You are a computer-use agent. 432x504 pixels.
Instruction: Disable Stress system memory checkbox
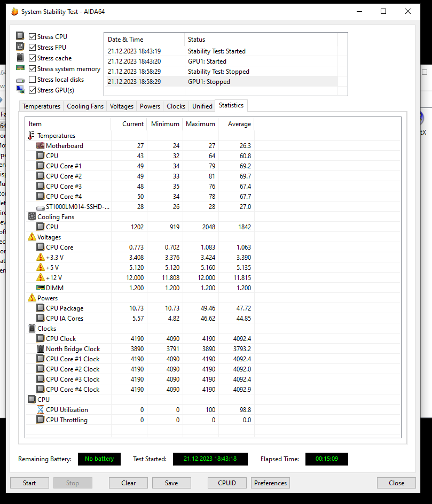click(x=32, y=69)
